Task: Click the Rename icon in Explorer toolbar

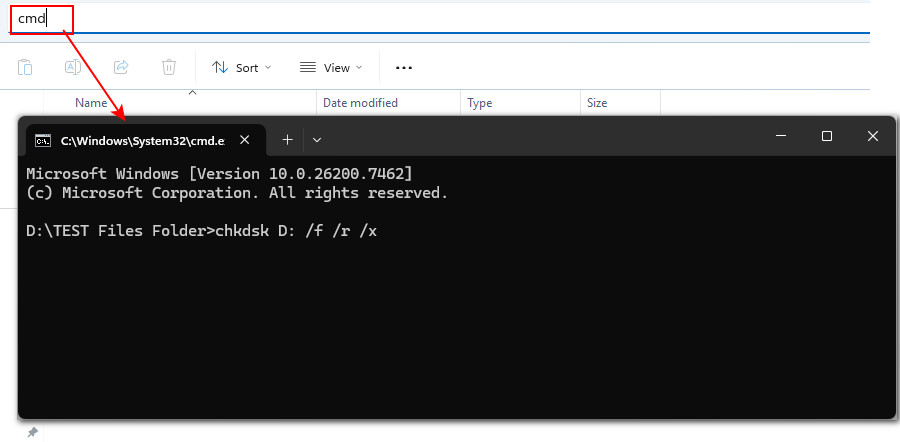Action: [73, 67]
